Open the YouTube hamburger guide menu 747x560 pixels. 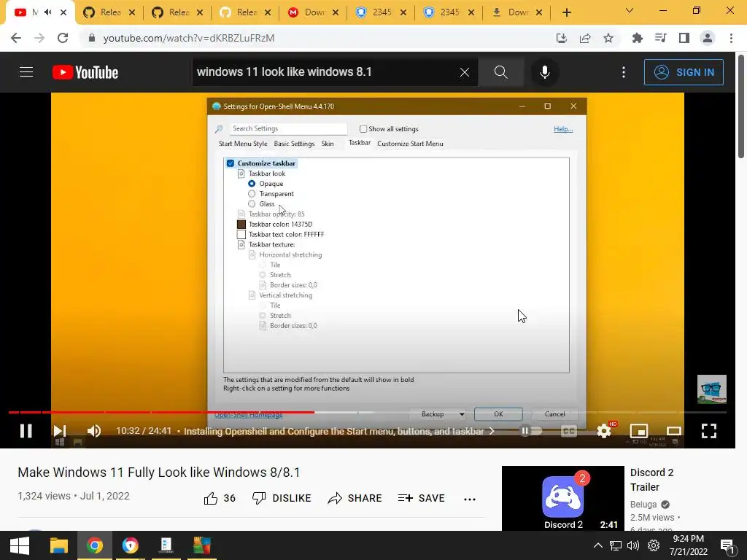coord(26,72)
